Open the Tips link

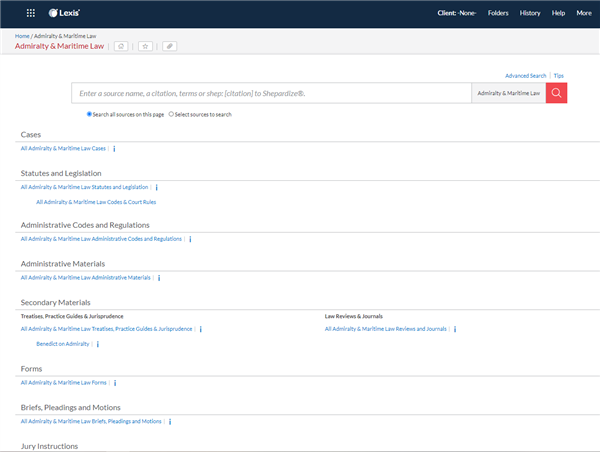click(x=559, y=76)
